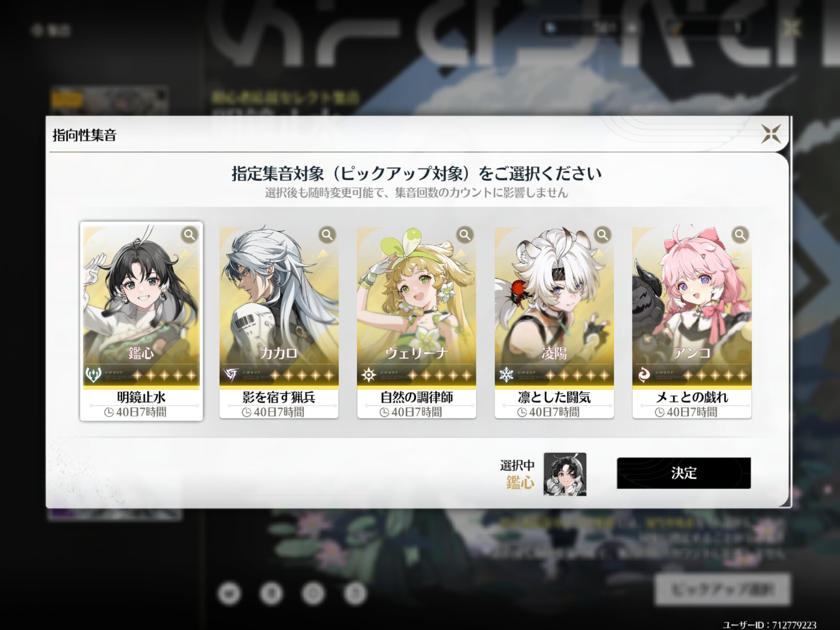Click the selected 鑑心 portrait thumbnail
This screenshot has width=840, height=630.
coord(565,474)
